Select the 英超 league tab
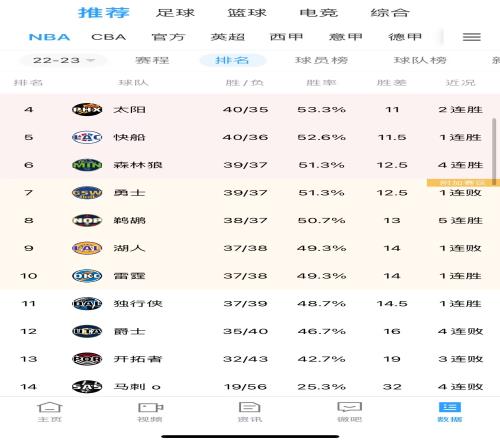Screen dimensions: 500x440 (x=228, y=37)
